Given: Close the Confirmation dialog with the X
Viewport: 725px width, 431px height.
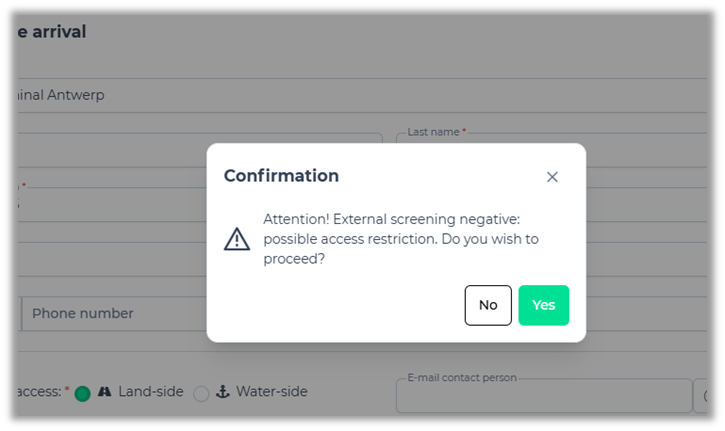Looking at the screenshot, I should click(552, 177).
